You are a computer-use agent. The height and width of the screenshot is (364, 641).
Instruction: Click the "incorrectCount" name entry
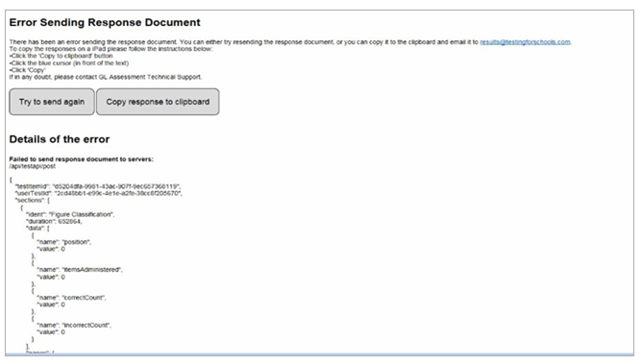74,326
